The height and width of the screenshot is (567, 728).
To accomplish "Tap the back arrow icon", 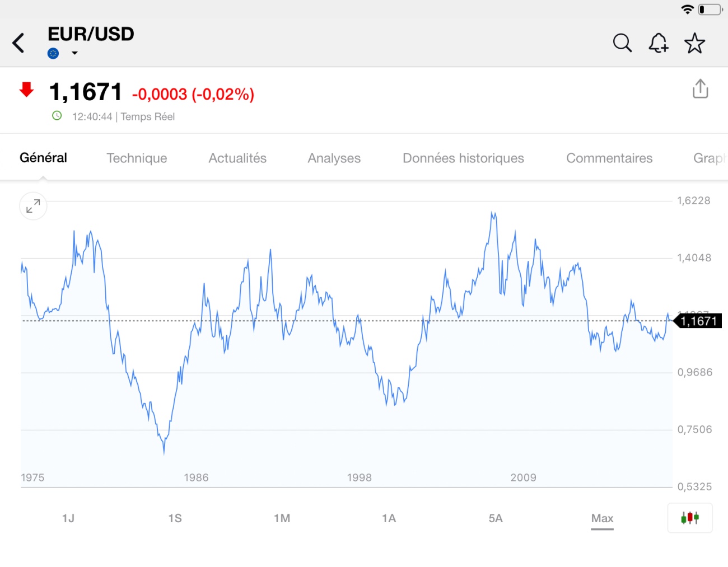I will point(19,43).
